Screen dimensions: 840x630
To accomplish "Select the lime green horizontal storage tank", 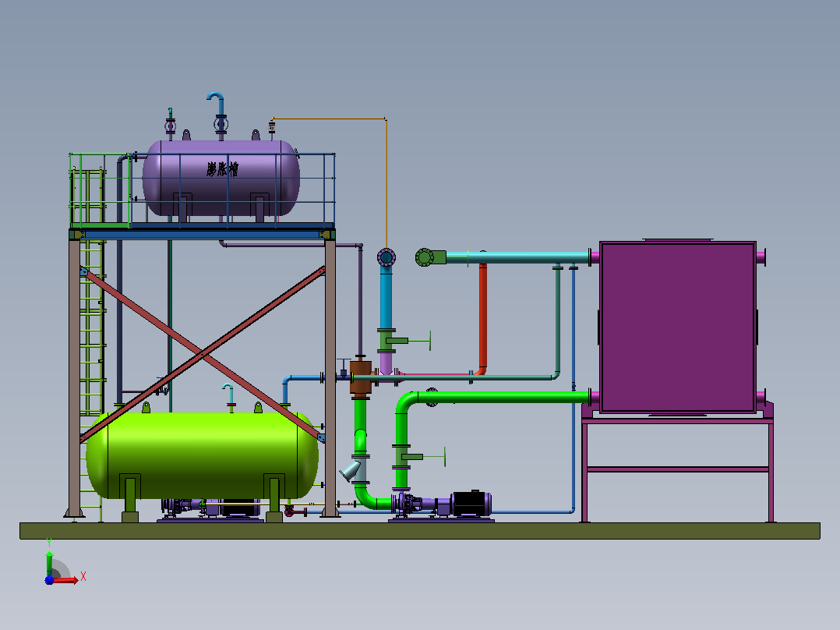I will click(x=203, y=455).
